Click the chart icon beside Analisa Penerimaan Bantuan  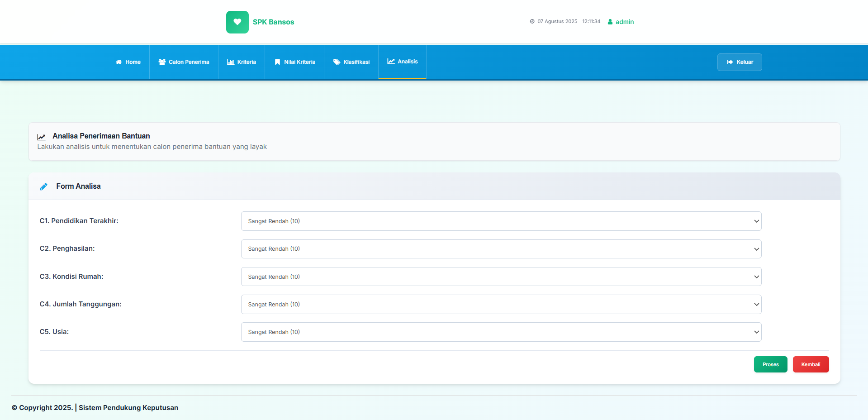41,137
